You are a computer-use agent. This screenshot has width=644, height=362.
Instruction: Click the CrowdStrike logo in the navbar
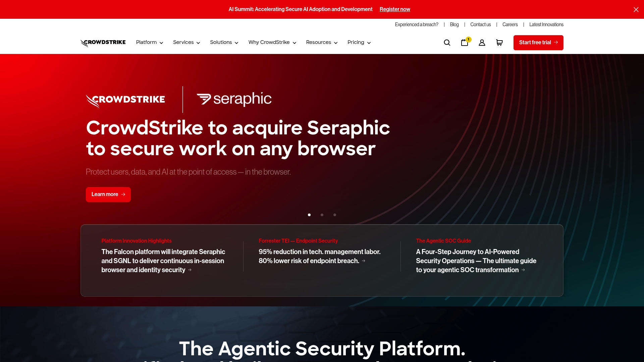[x=103, y=42]
